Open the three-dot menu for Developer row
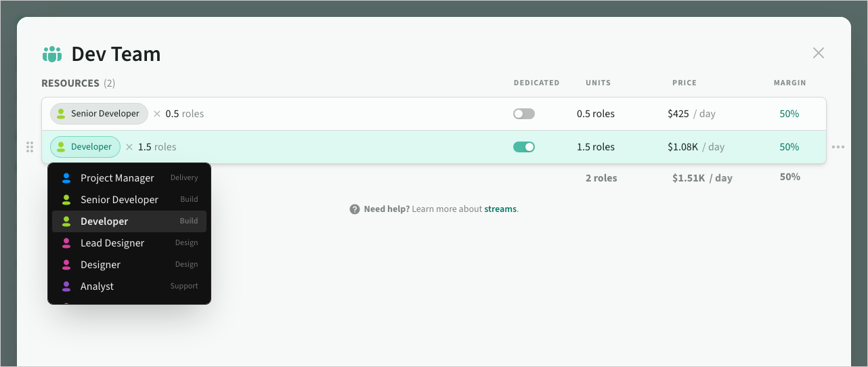 [x=838, y=147]
